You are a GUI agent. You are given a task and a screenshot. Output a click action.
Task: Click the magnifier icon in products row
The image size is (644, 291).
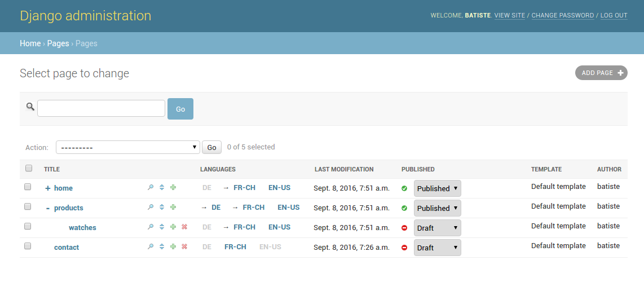coord(151,207)
